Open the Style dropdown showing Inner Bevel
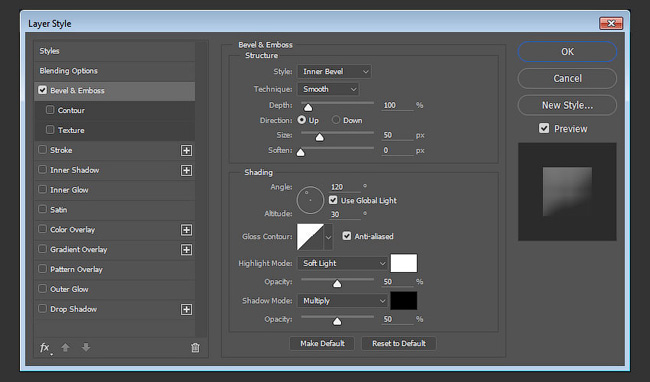The image size is (650, 382). coord(334,71)
